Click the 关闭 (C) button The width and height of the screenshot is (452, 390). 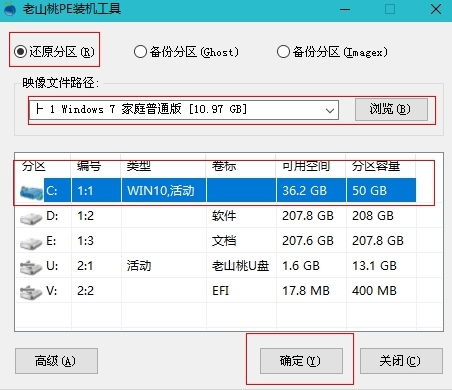pos(401,361)
